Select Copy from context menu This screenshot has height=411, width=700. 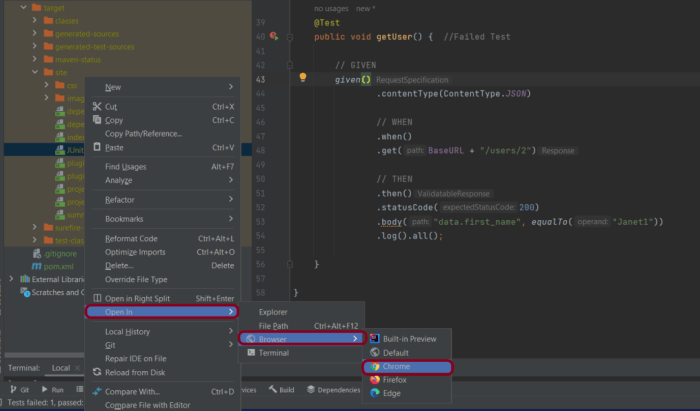coord(163,120)
